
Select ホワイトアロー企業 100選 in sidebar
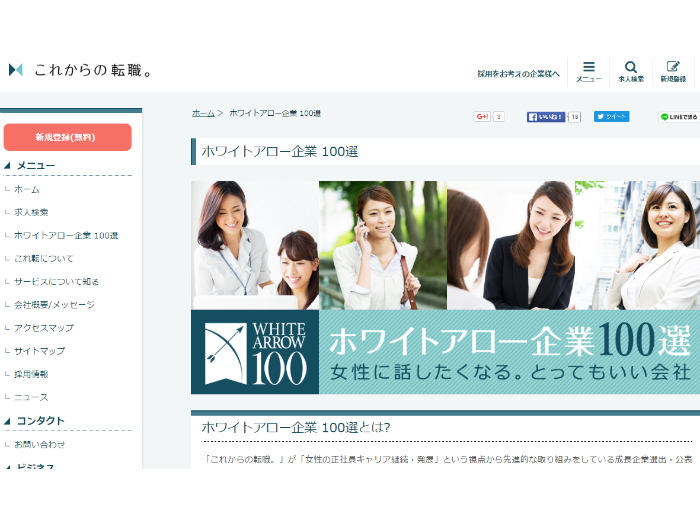pos(66,236)
